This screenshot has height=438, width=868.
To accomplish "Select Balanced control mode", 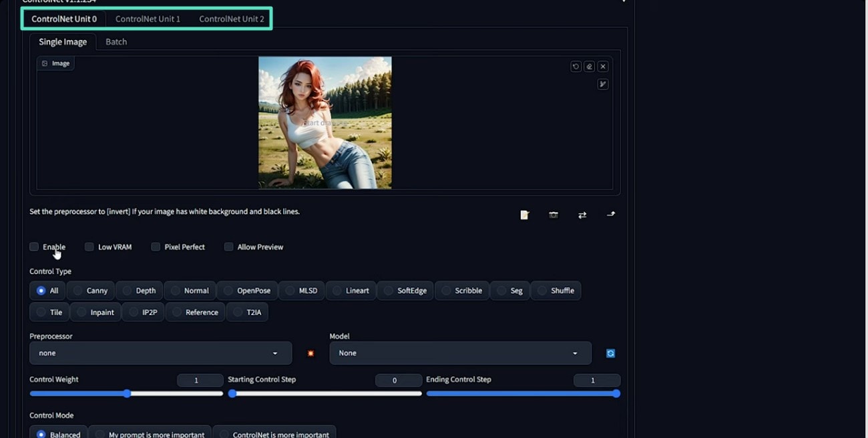I will (x=59, y=434).
